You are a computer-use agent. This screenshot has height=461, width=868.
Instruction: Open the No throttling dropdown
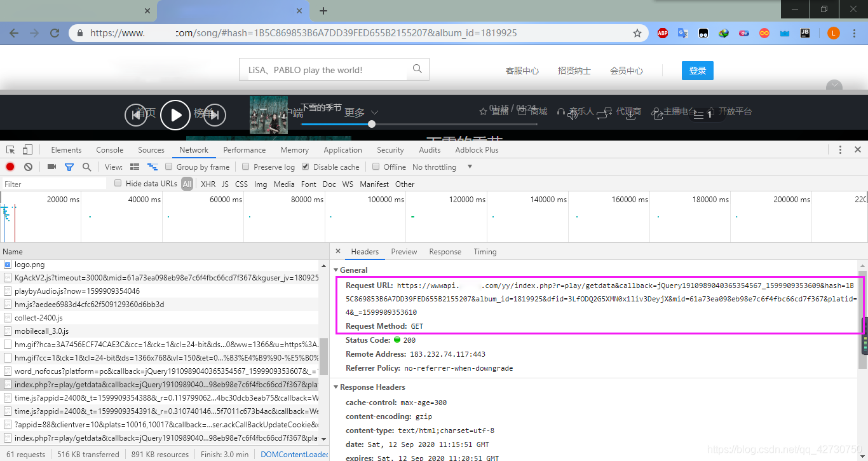point(442,167)
